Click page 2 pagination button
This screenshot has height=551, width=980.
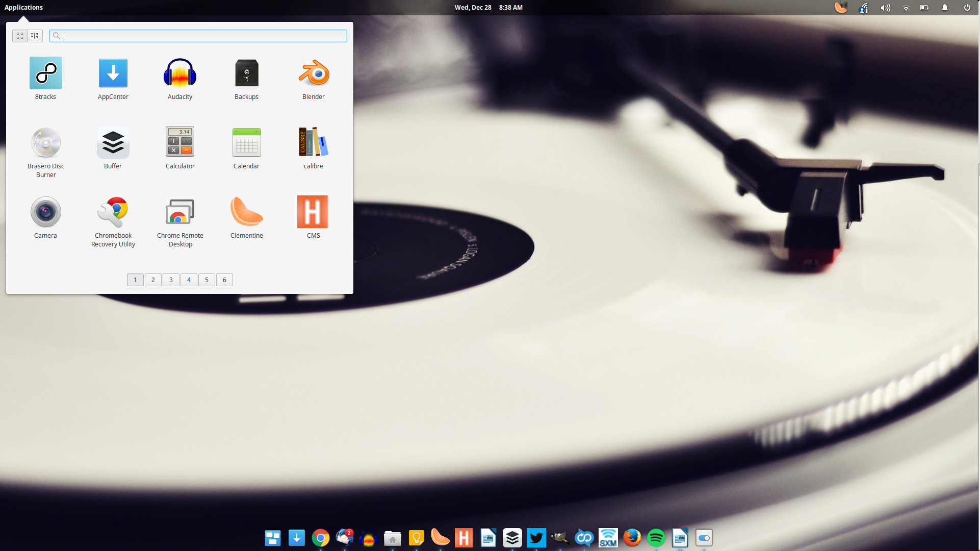tap(153, 280)
